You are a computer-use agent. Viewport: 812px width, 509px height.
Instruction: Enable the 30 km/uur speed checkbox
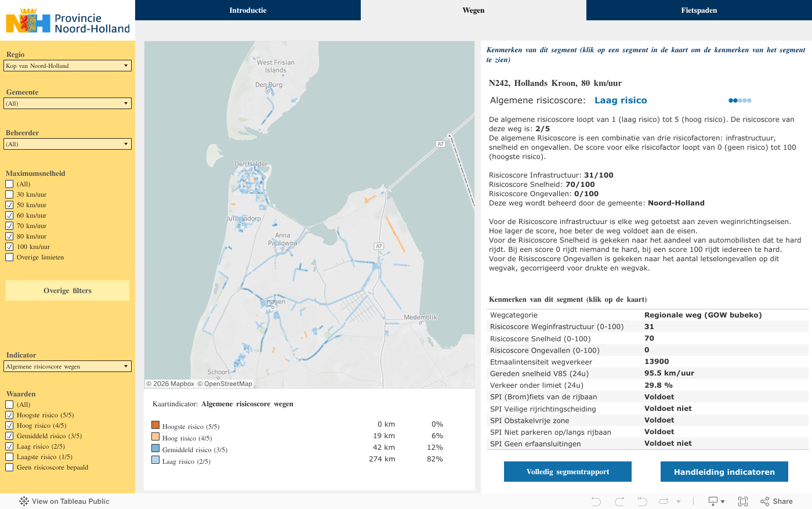click(x=9, y=194)
